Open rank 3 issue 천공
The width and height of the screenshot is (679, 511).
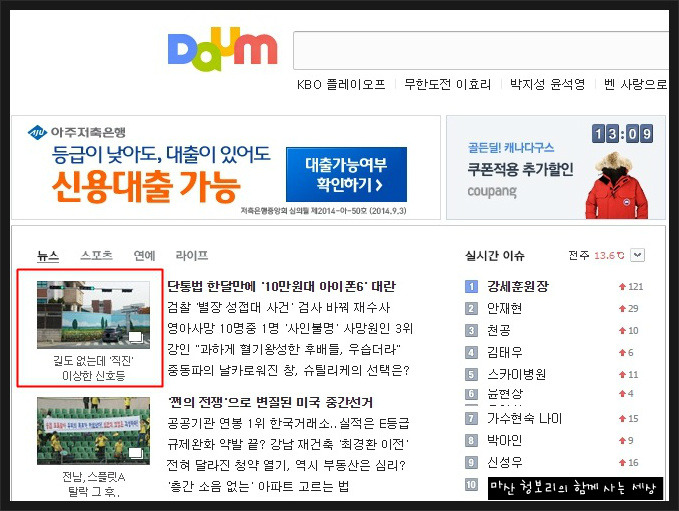[498, 330]
